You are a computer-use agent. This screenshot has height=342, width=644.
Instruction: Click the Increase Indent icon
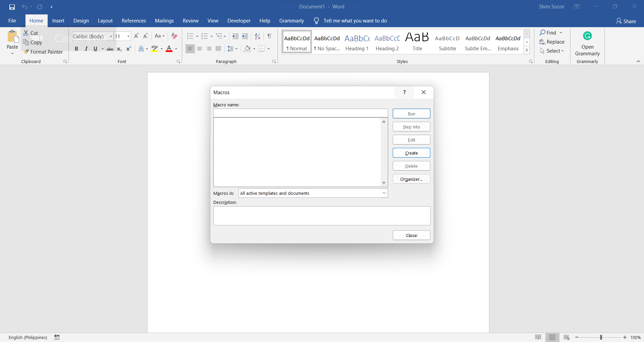coord(245,36)
